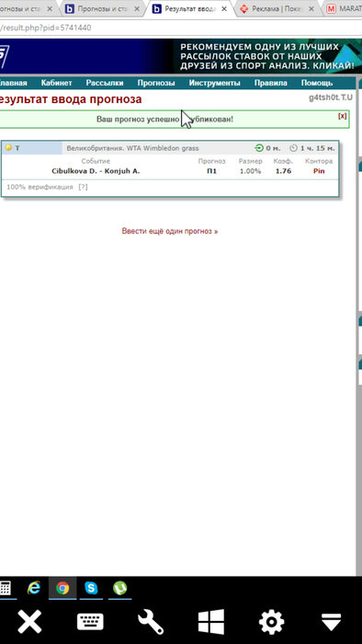Open the Рассылки menu item
The width and height of the screenshot is (362, 644).
pos(105,83)
